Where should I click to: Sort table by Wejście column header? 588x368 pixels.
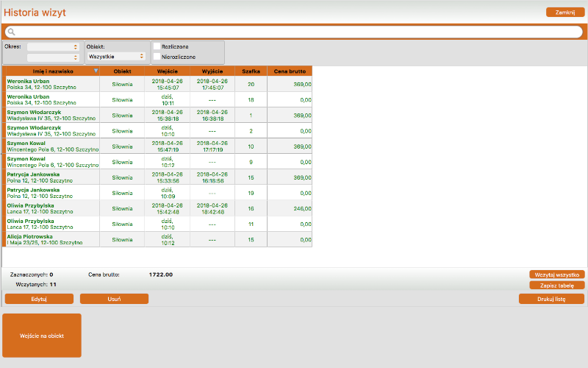[167, 71]
